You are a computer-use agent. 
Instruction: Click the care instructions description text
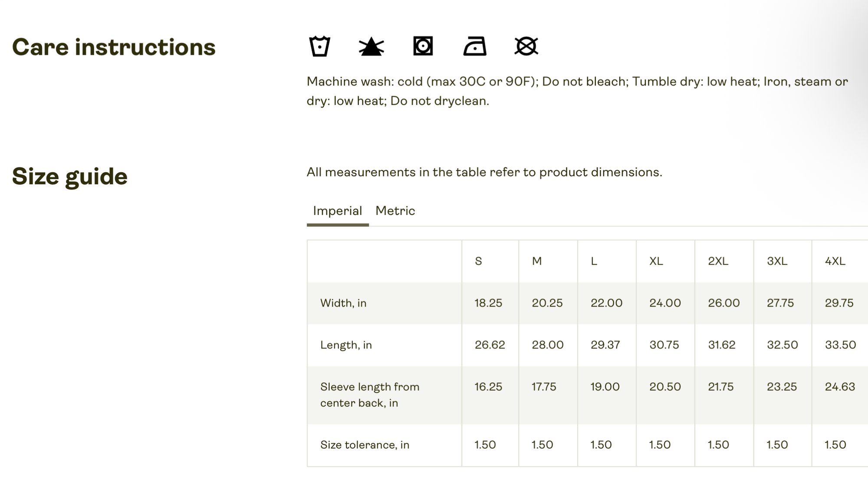pyautogui.click(x=577, y=91)
